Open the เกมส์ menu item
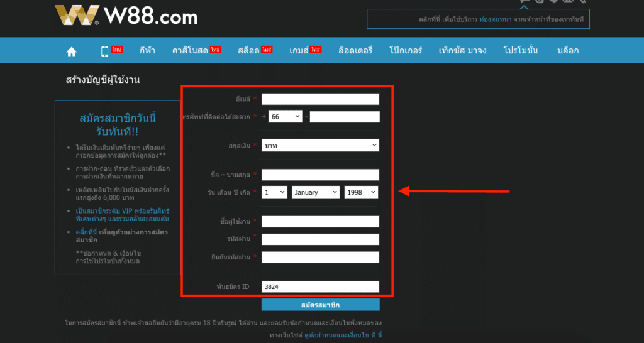644x343 pixels. pyautogui.click(x=299, y=50)
